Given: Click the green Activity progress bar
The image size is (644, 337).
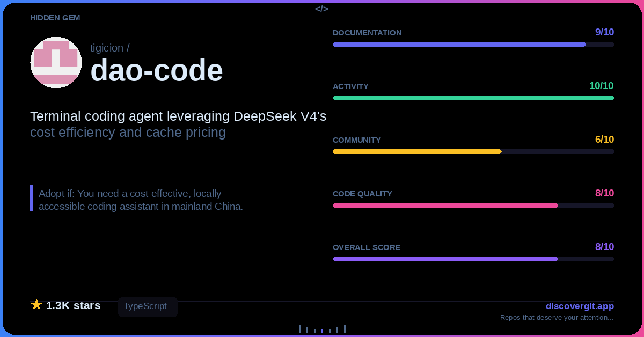Looking at the screenshot, I should click(x=473, y=98).
